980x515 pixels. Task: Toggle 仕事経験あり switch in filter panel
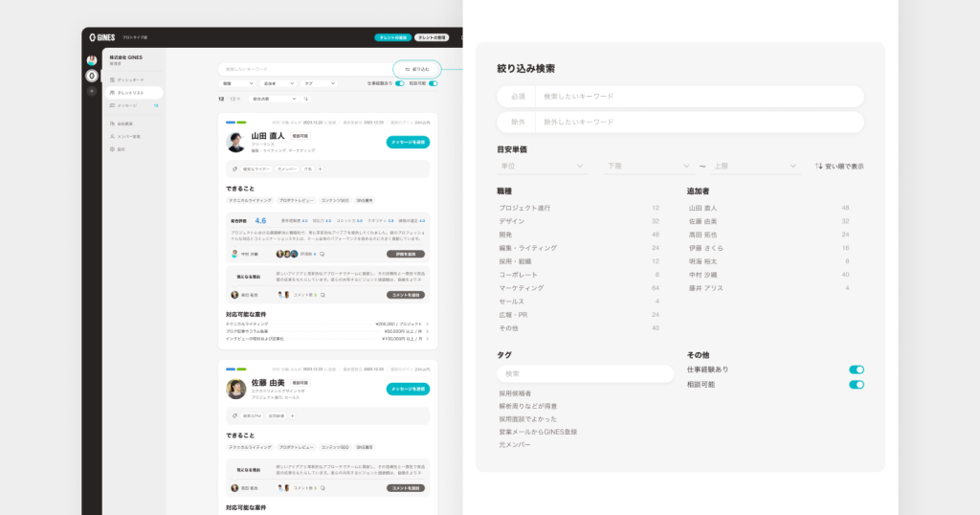click(856, 369)
